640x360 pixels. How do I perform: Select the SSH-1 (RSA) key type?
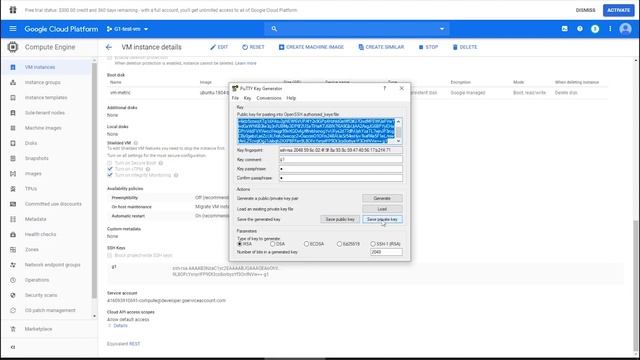(x=373, y=244)
